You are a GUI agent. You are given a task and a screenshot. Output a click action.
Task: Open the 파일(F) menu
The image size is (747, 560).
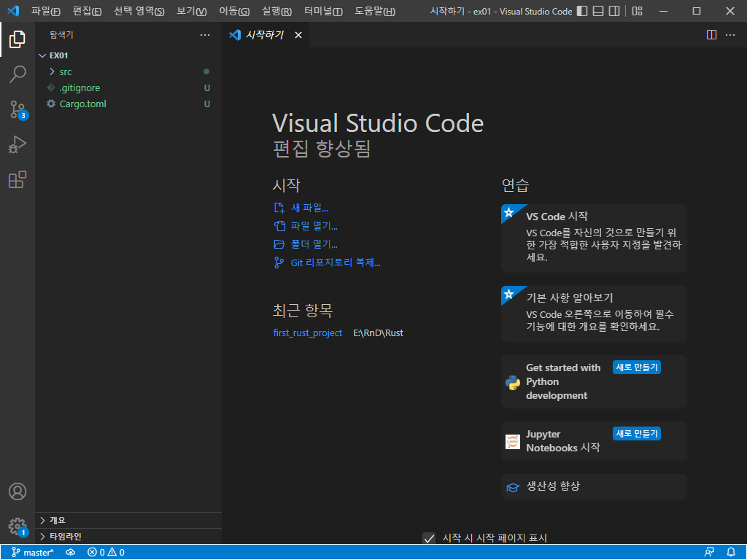pyautogui.click(x=46, y=11)
